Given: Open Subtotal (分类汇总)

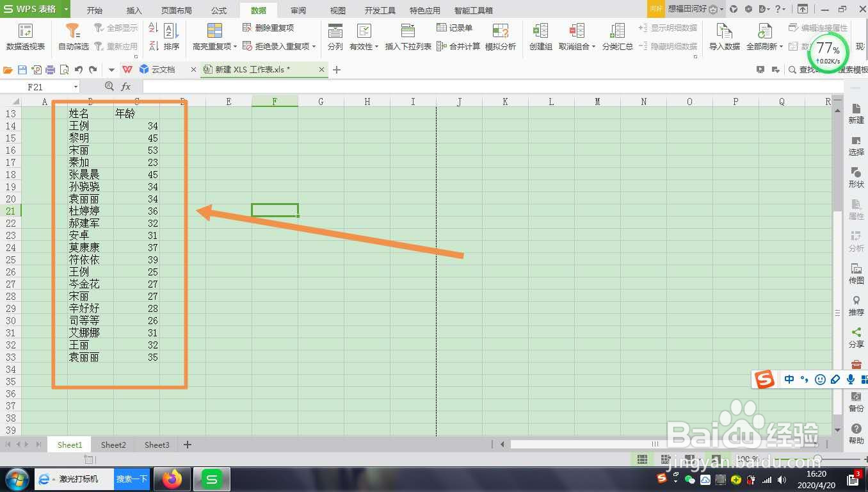Looking at the screenshot, I should point(618,37).
